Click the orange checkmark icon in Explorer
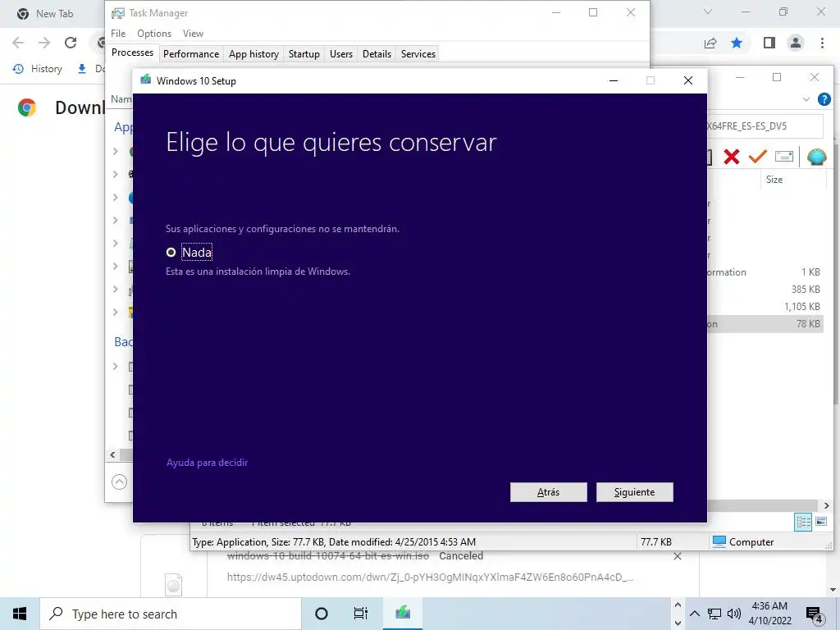This screenshot has width=840, height=630. tap(757, 157)
